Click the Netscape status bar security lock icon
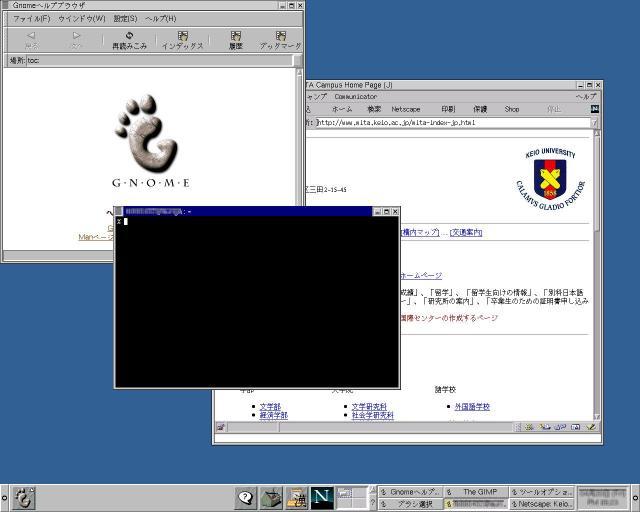This screenshot has height=512, width=640. click(220, 427)
